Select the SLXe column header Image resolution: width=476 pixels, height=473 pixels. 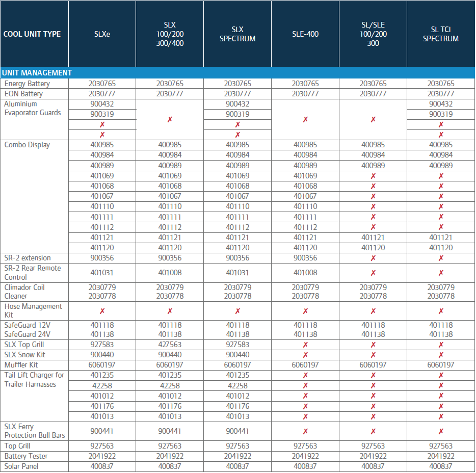[x=101, y=34]
